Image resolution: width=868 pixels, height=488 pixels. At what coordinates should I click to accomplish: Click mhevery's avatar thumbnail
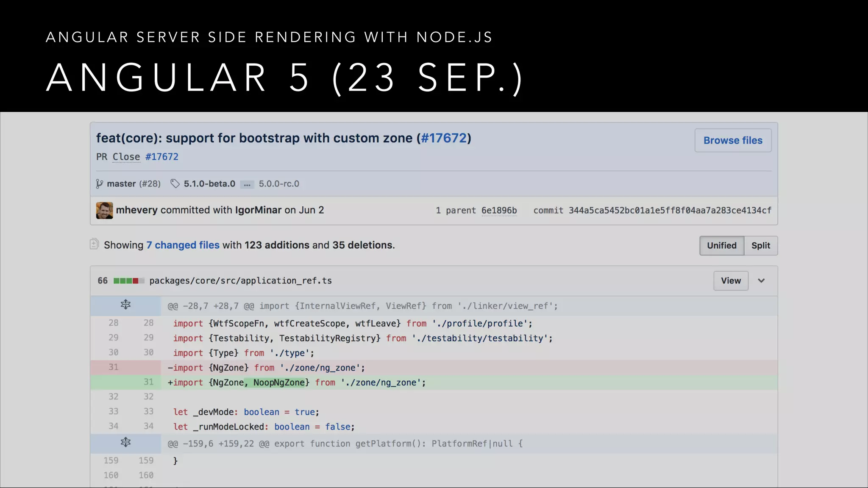104,211
